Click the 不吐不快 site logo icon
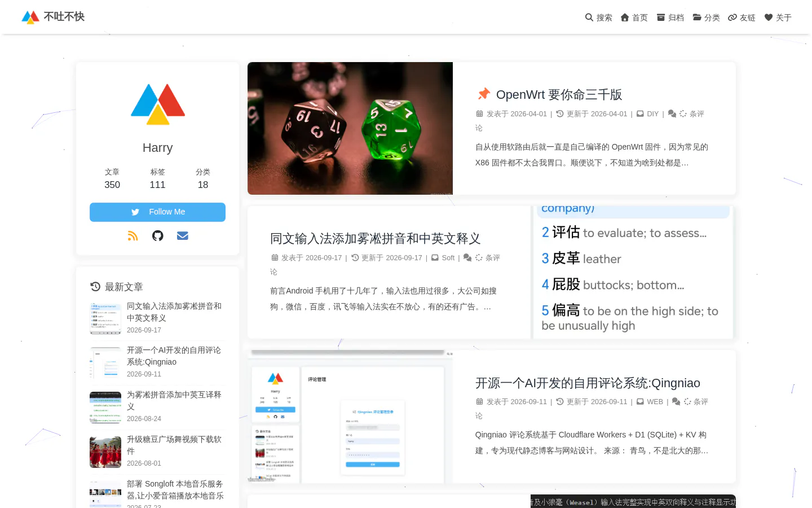 pos(30,17)
